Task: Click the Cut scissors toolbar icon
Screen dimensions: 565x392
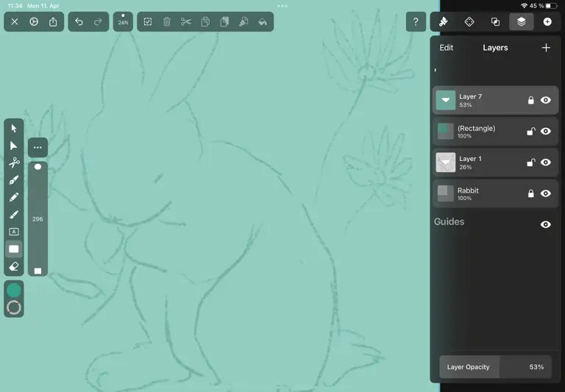Action: click(186, 22)
